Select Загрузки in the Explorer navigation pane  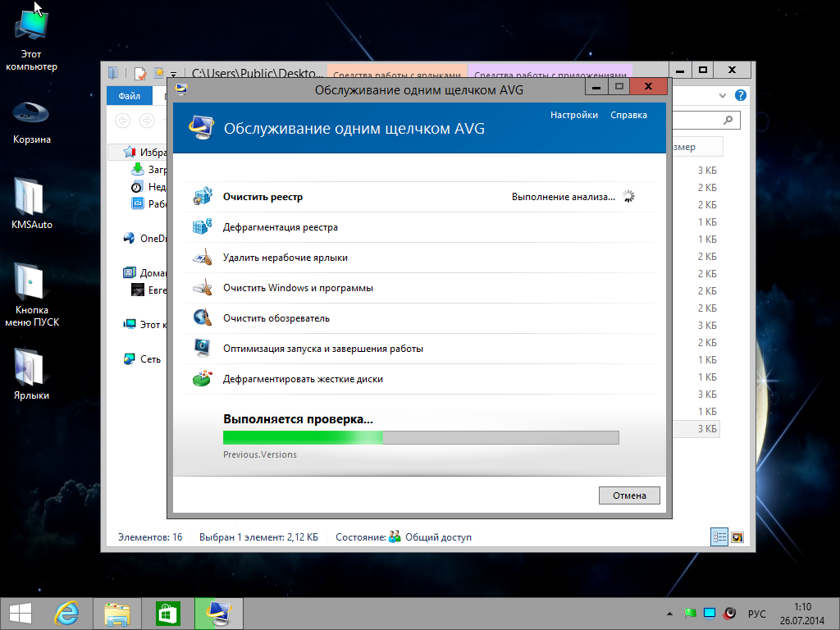[149, 169]
